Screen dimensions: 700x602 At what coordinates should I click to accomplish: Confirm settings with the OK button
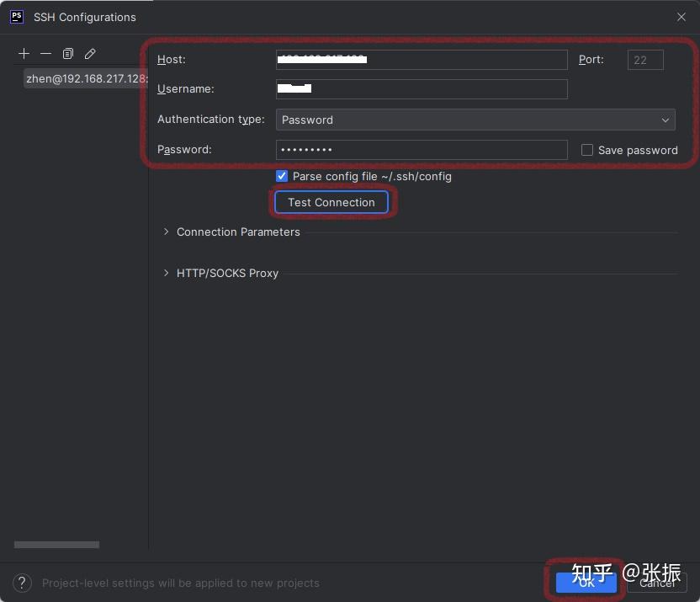[586, 583]
